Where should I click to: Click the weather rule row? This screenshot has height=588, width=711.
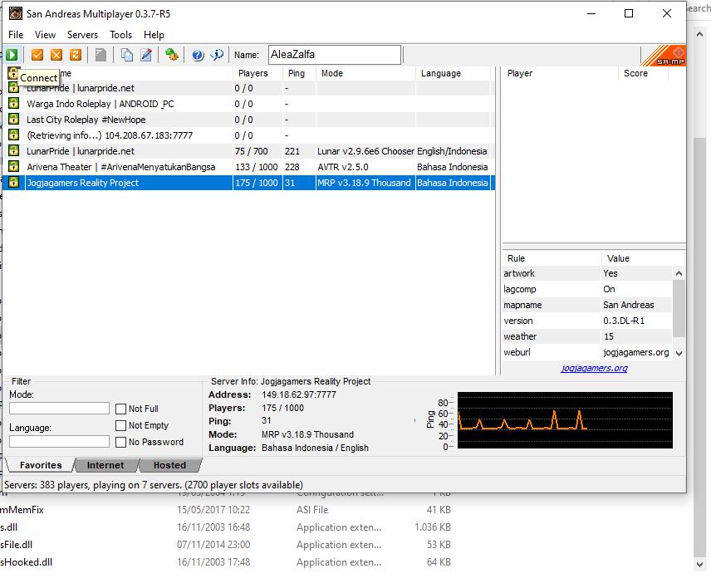[587, 336]
